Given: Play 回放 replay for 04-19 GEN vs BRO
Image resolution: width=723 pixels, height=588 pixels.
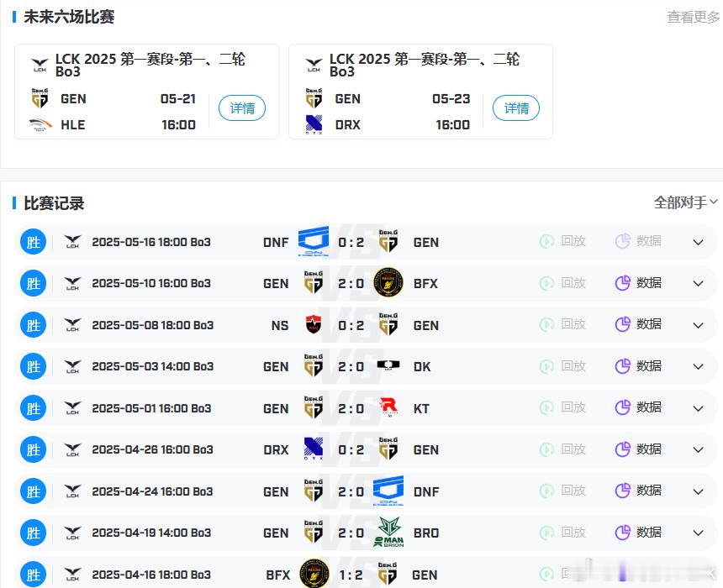Looking at the screenshot, I should (563, 533).
